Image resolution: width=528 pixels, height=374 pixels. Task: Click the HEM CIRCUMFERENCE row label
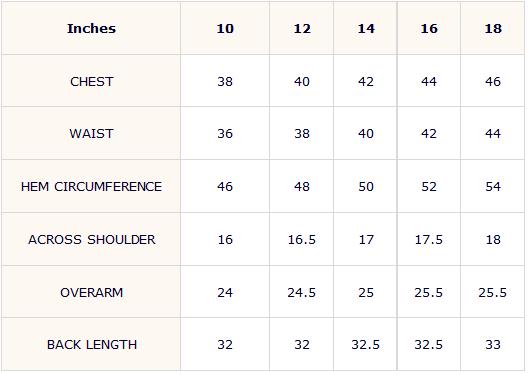click(91, 186)
